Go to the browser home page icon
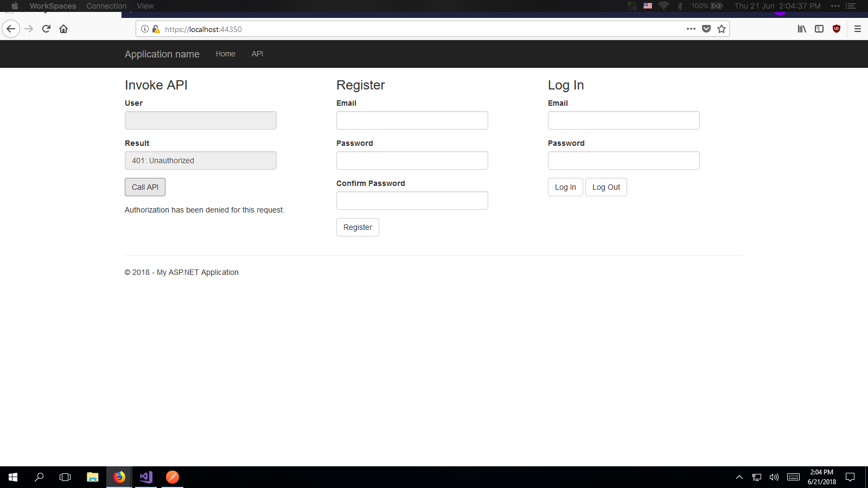 tap(63, 29)
